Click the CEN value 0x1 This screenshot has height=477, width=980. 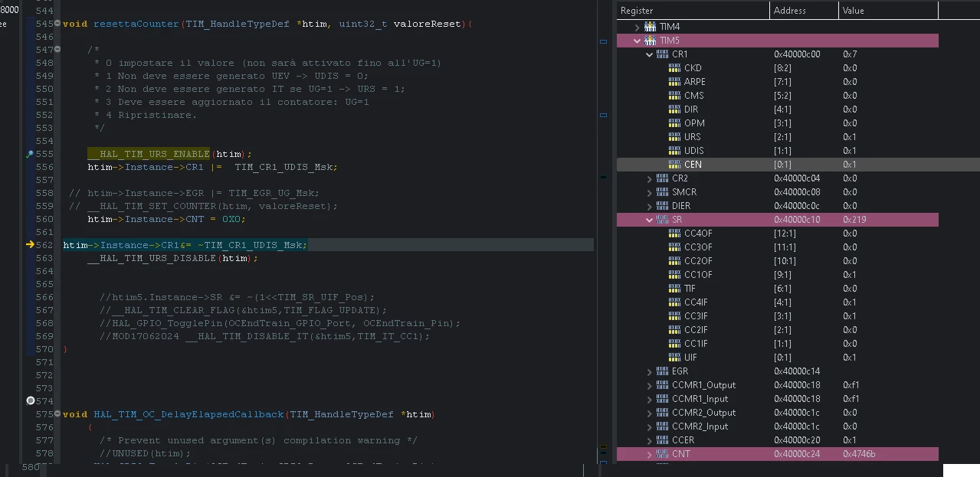[850, 165]
